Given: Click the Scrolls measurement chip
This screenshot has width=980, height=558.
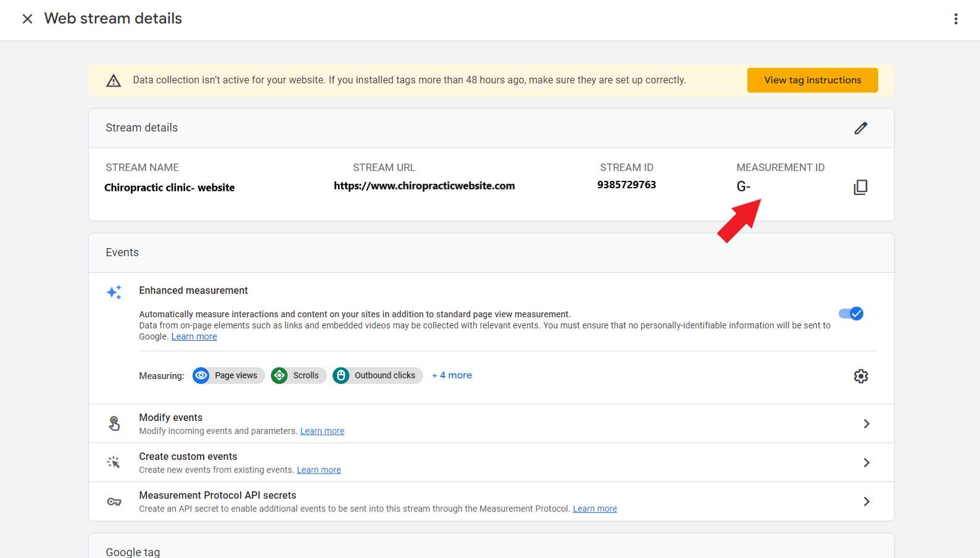Looking at the screenshot, I should 299,375.
